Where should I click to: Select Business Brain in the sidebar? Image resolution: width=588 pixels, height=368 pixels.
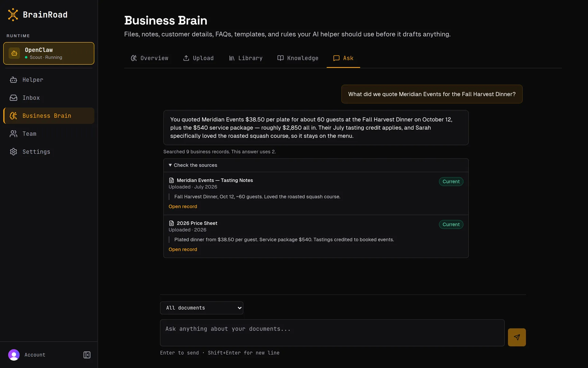49,116
